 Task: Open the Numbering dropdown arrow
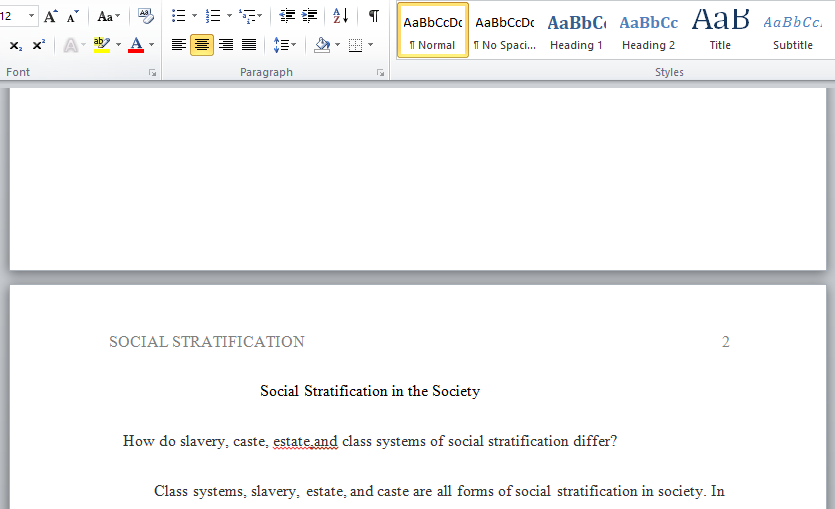[x=230, y=16]
